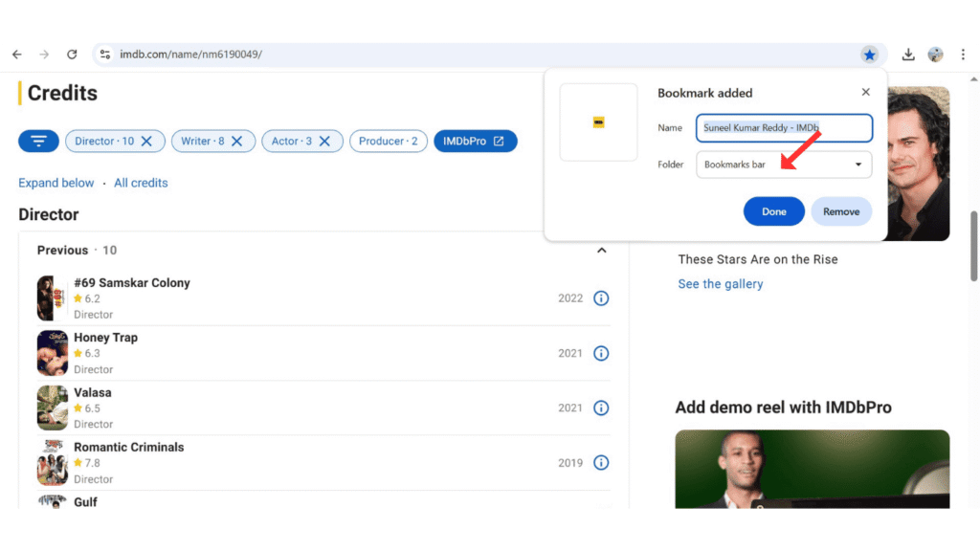Click Done to save the bookmark
980x551 pixels.
click(x=773, y=210)
